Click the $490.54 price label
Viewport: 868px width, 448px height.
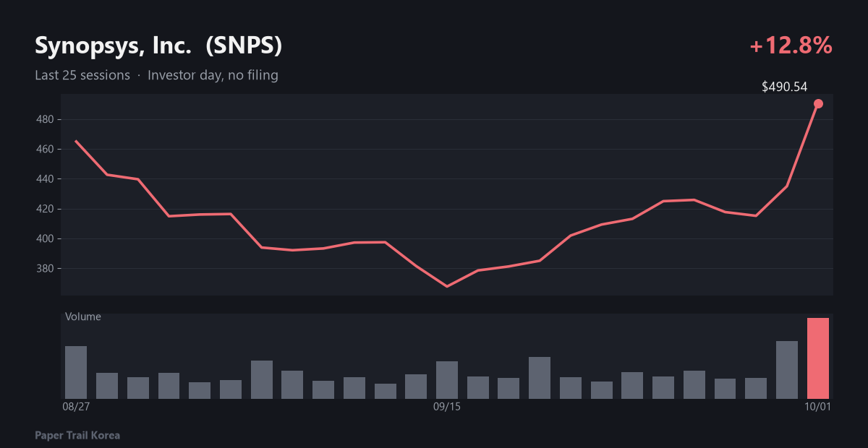784,87
